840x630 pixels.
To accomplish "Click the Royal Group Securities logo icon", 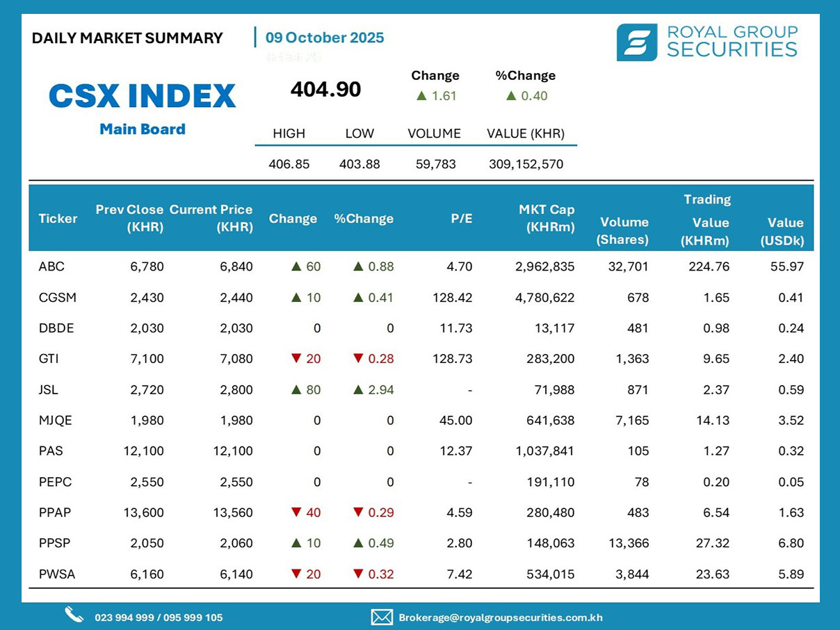I will point(636,42).
